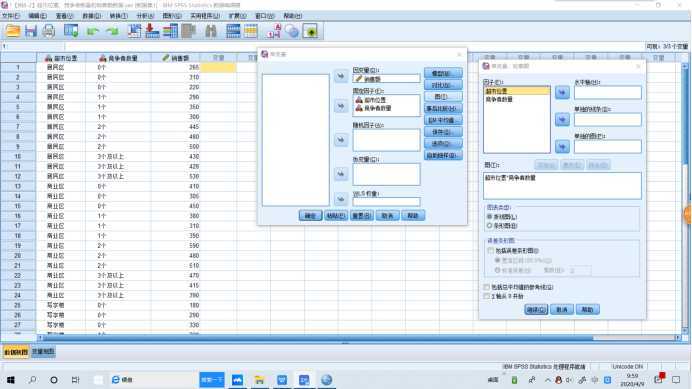Switch to the 变量视图 tab
The width and height of the screenshot is (692, 389).
pos(43,352)
